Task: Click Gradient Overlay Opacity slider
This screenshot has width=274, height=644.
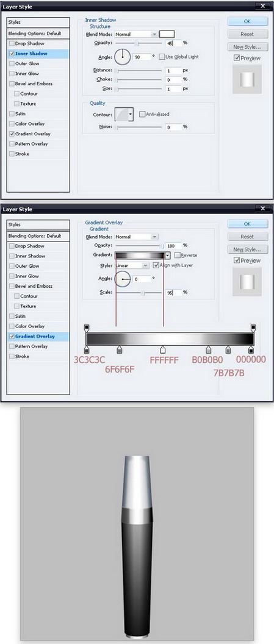Action: (x=139, y=246)
